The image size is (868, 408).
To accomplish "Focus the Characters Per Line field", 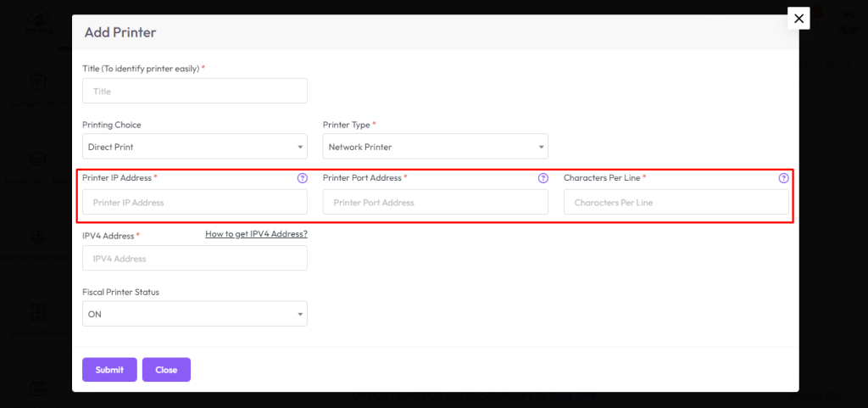I will [x=676, y=202].
